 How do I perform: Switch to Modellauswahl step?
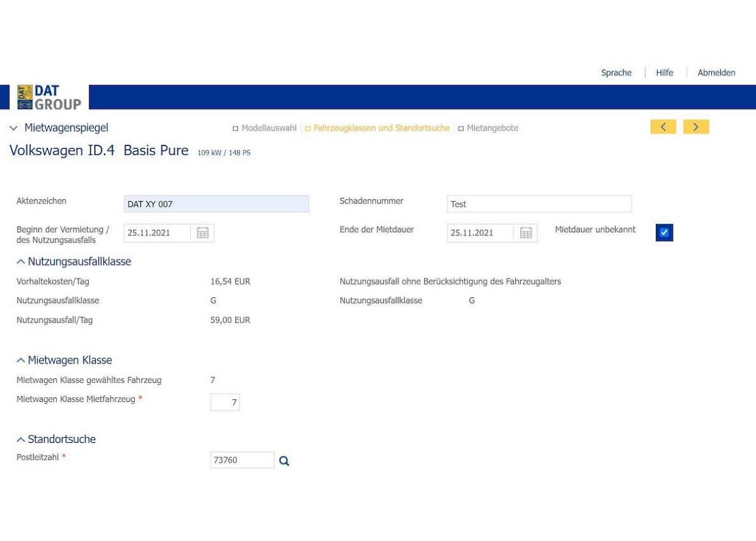pyautogui.click(x=265, y=128)
